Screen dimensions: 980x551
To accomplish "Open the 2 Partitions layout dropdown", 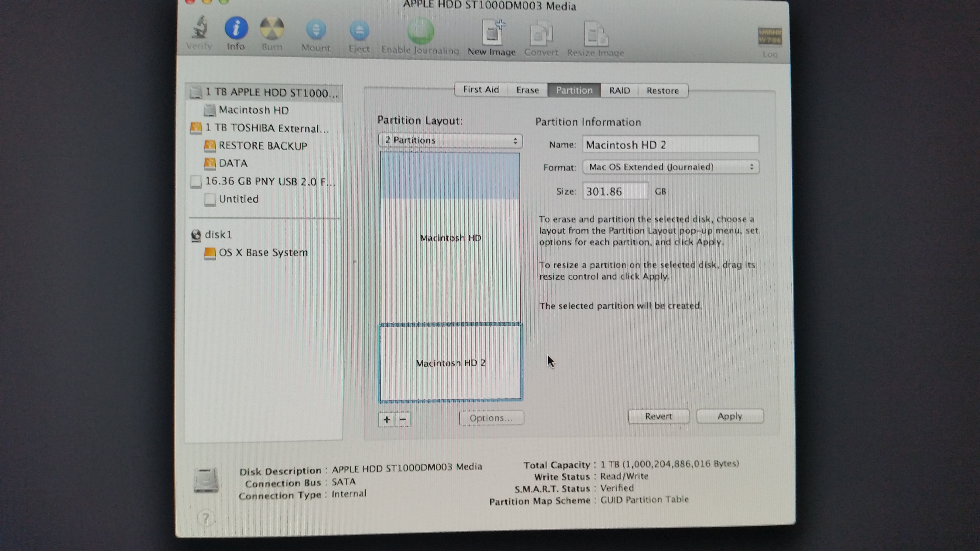I will pyautogui.click(x=451, y=140).
